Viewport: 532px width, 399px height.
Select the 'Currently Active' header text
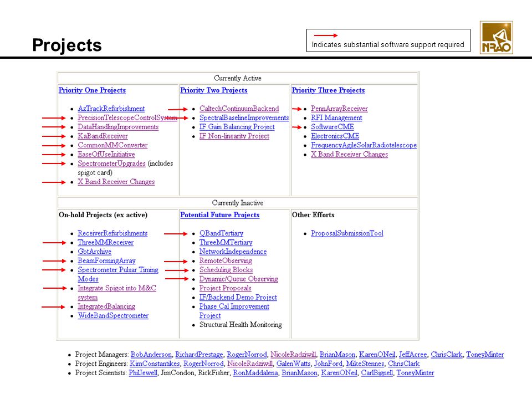238,78
